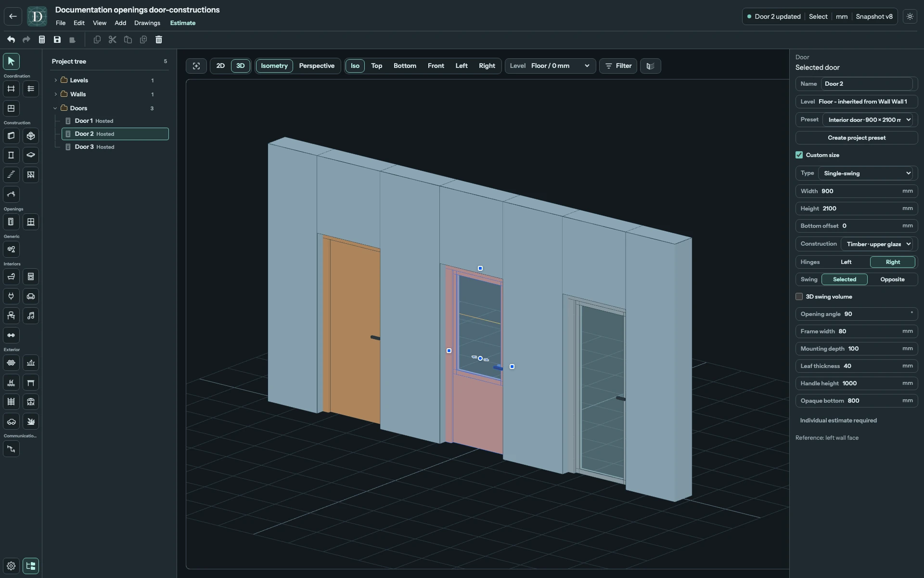Open the Estimate menu
This screenshot has height=578, width=924.
[x=183, y=23]
